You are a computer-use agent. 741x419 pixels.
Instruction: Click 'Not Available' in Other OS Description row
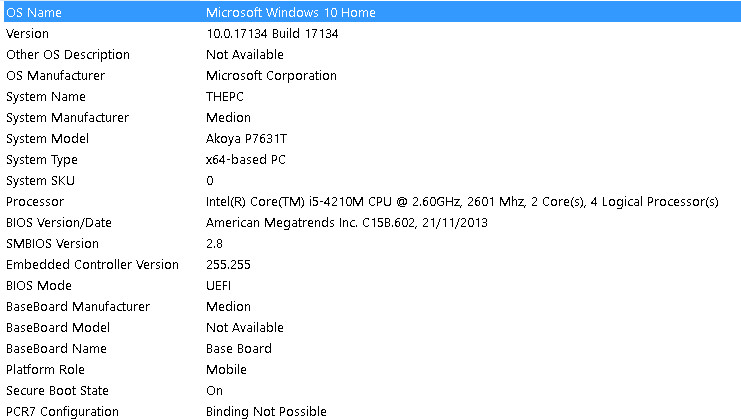(x=245, y=55)
